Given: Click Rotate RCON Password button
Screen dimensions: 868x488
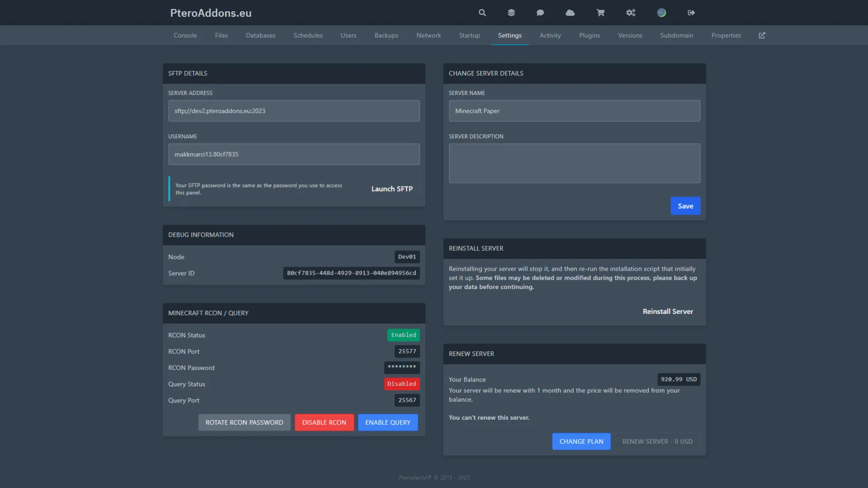Looking at the screenshot, I should click(244, 422).
